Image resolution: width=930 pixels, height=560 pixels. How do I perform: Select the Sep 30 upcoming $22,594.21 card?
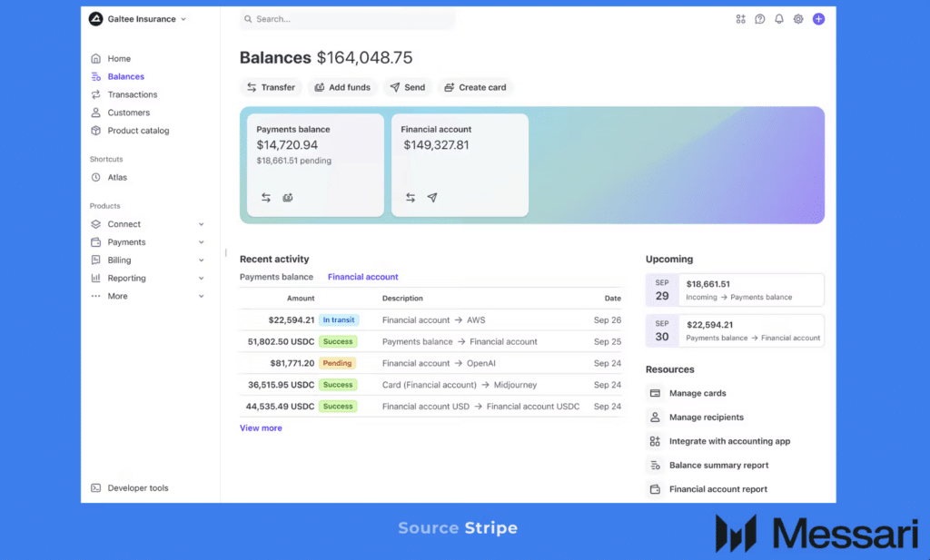pyautogui.click(x=735, y=330)
